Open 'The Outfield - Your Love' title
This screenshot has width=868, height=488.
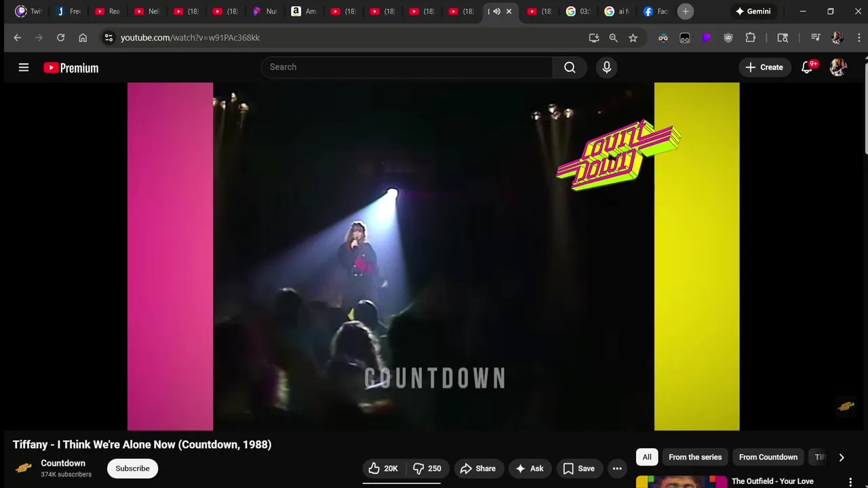(772, 481)
